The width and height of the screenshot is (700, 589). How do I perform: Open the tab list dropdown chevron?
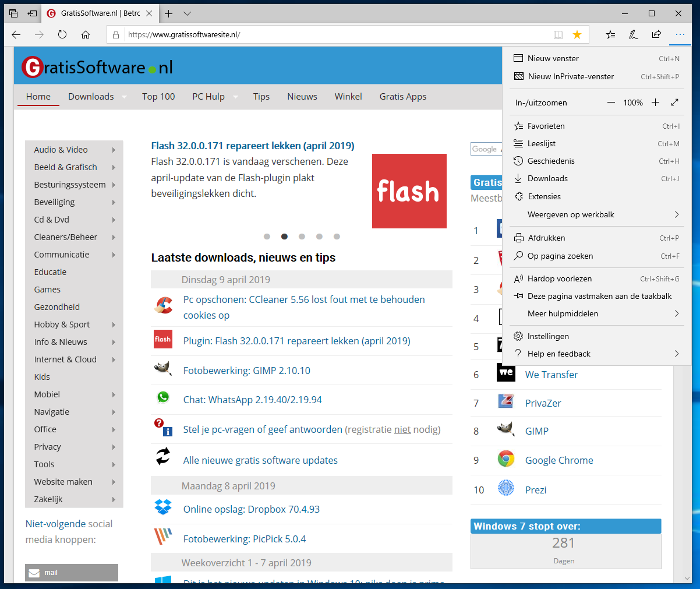[187, 13]
